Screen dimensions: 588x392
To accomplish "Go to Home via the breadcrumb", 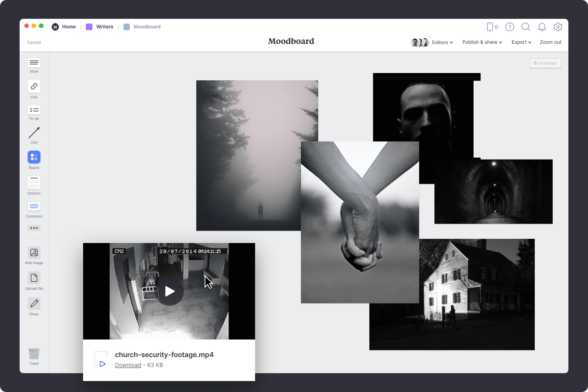I will click(x=69, y=27).
